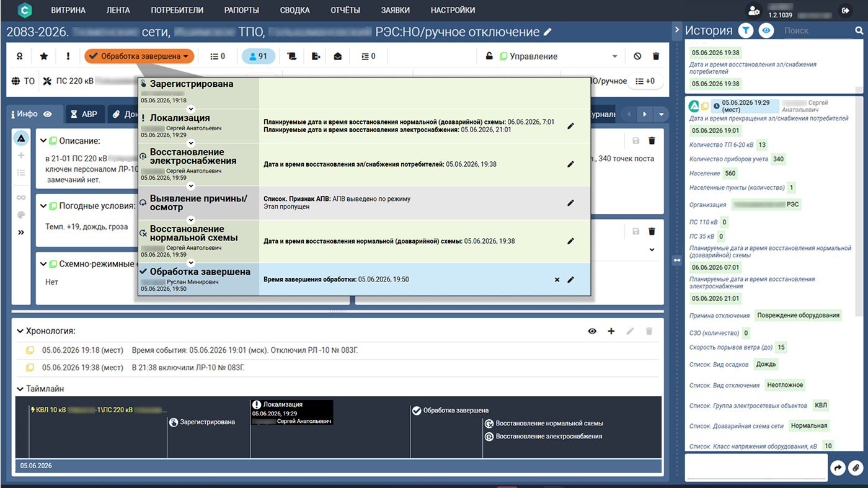The image size is (868, 488).
Task: Toggle the eye visibility in История header
Action: tap(766, 30)
